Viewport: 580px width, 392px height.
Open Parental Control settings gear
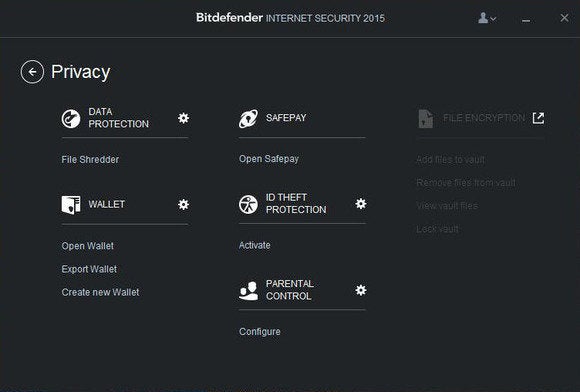click(361, 290)
